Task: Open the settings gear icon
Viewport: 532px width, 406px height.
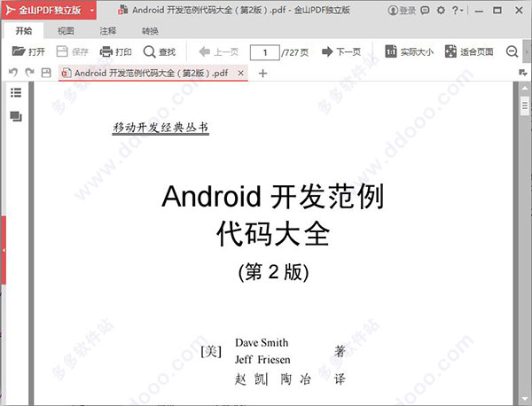Action: 441,11
